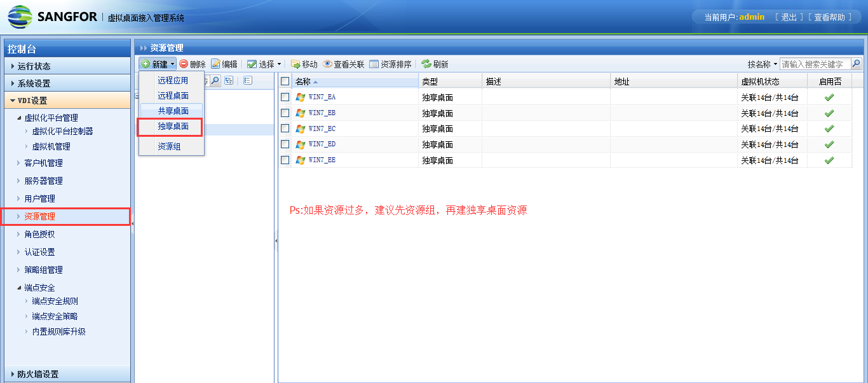
Task: Open 虚拟化平台控制器 in the sidebar
Action: (x=62, y=131)
